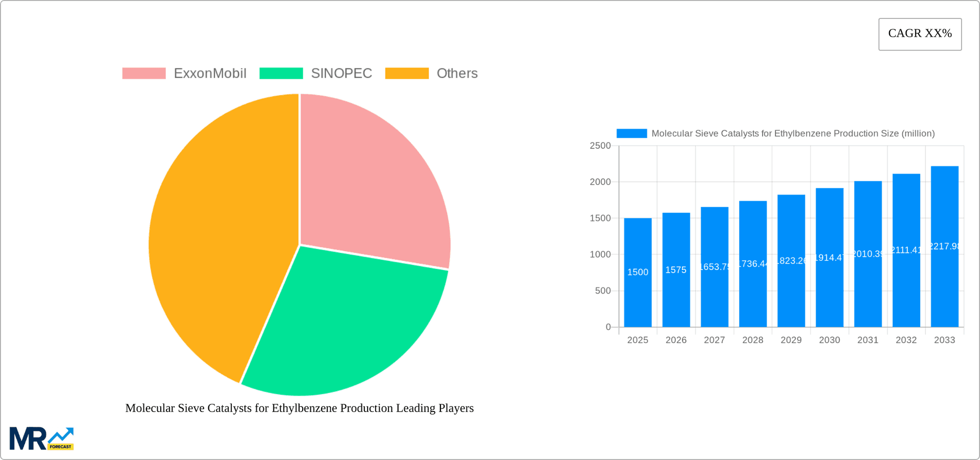Select the pink ExxonMobil legend swatch
Screen dimensions: 980x460
pos(144,73)
